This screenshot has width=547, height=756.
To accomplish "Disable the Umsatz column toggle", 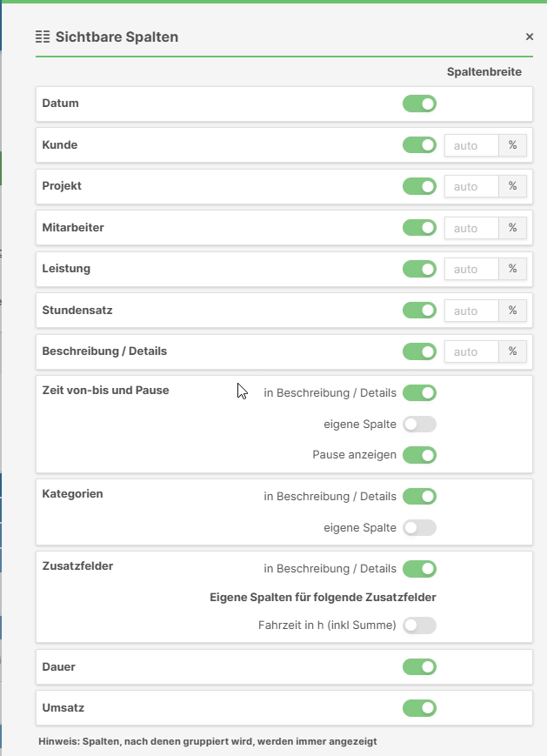I will point(420,707).
